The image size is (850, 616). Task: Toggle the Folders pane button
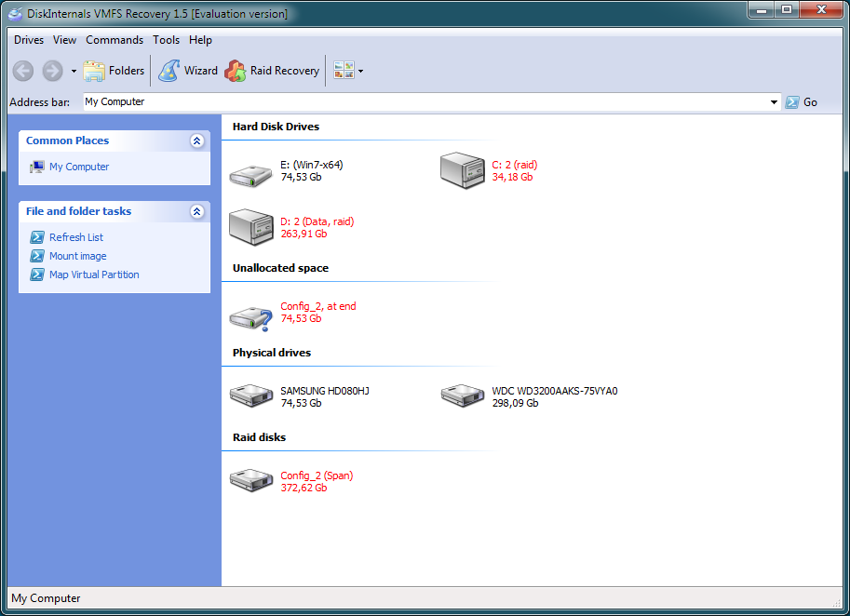pos(114,71)
